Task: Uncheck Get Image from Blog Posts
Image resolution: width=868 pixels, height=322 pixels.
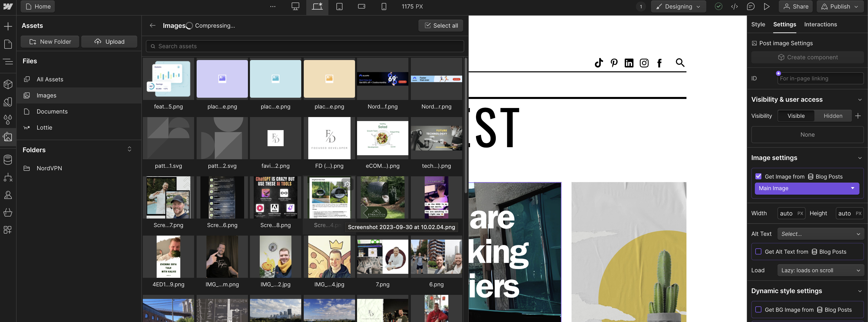Action: pyautogui.click(x=758, y=176)
